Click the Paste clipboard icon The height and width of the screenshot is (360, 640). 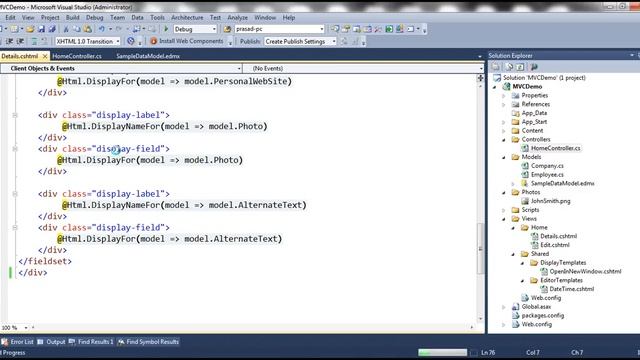[x=87, y=29]
